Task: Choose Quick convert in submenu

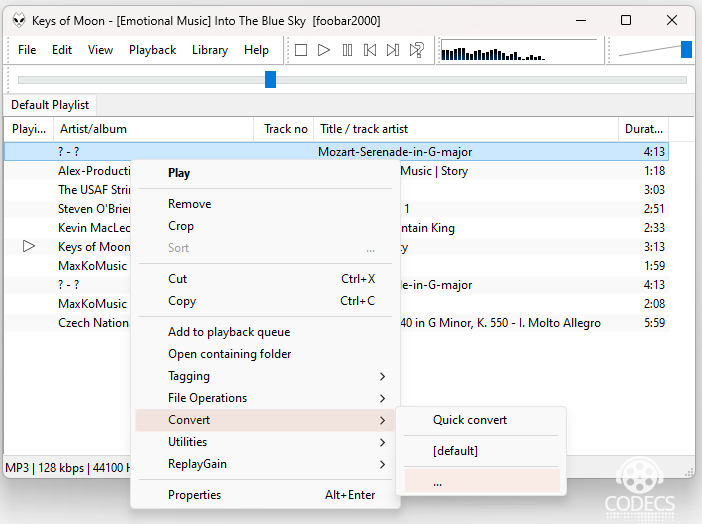Action: pyautogui.click(x=482, y=420)
